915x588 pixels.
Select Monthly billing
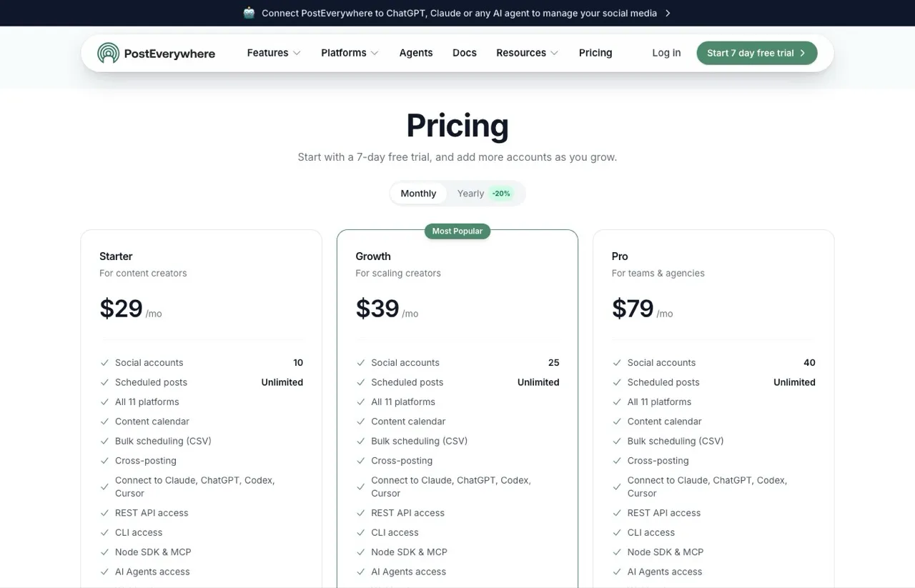[418, 194]
